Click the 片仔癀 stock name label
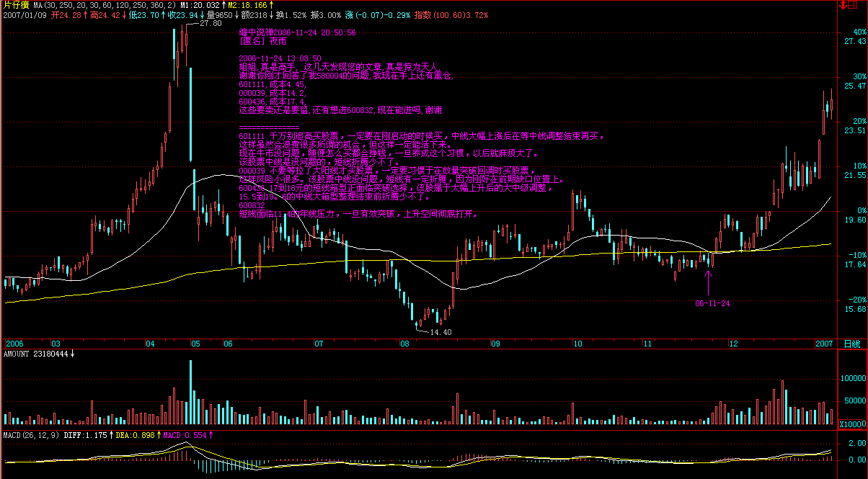Screen dimensions: 868x479 [14, 5]
